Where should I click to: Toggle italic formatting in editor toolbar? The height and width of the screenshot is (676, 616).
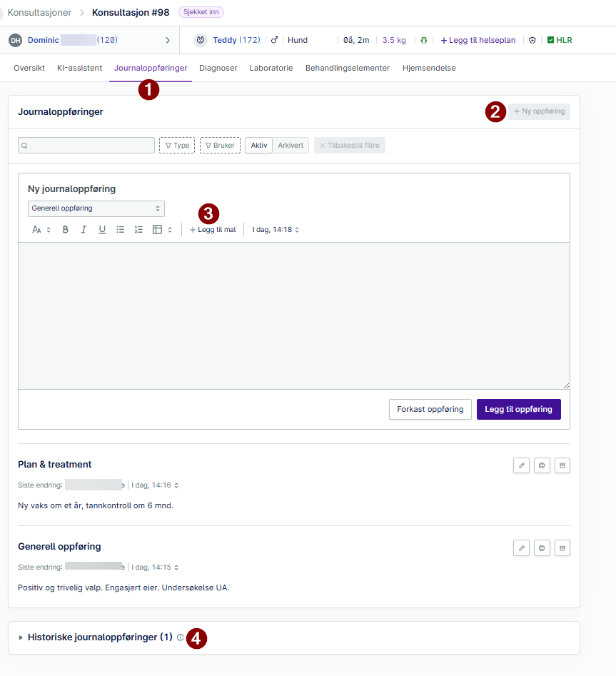click(84, 230)
